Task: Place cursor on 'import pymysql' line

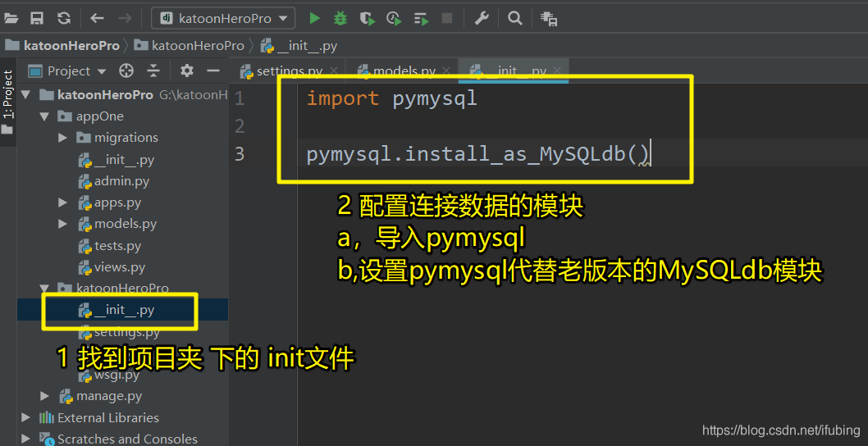Action: pos(392,98)
